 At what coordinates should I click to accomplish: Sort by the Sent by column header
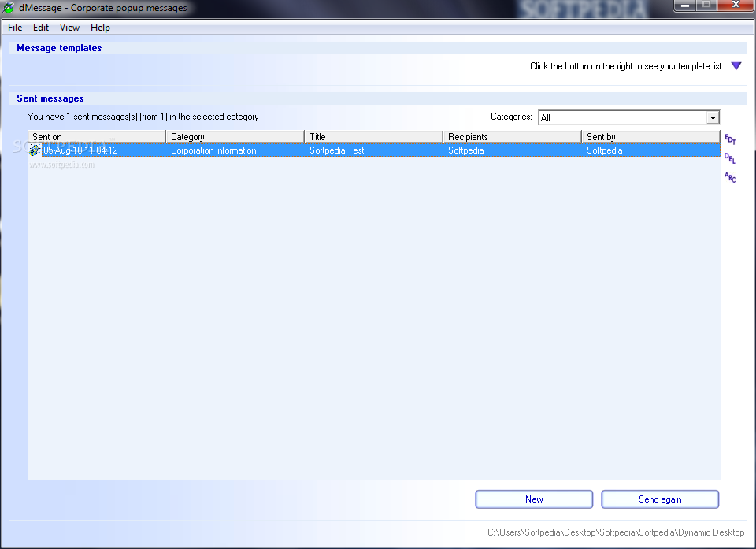point(651,137)
